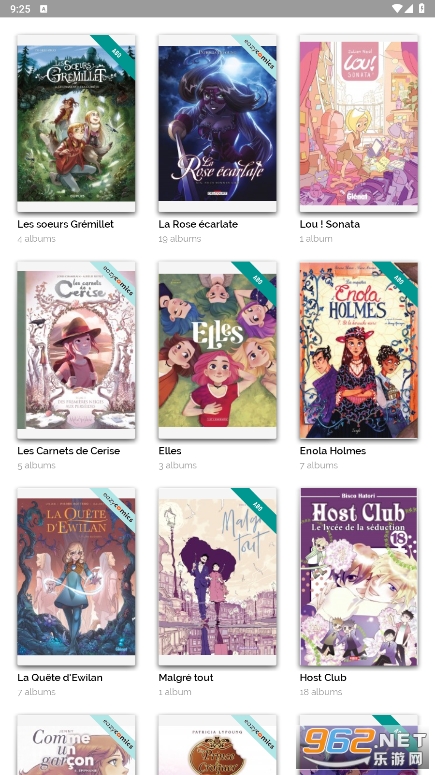Open the Host Club title link
435x775 pixels.
tap(323, 677)
